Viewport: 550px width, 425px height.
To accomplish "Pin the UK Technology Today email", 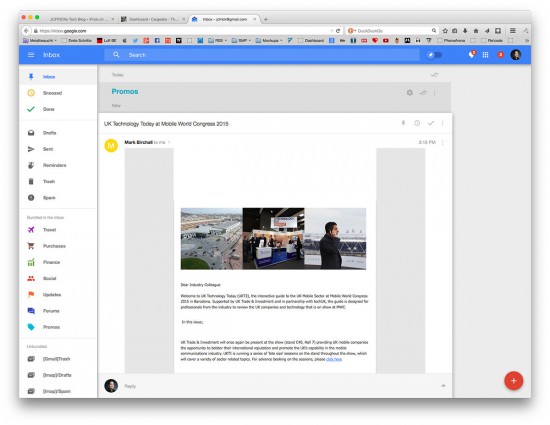I will (403, 123).
